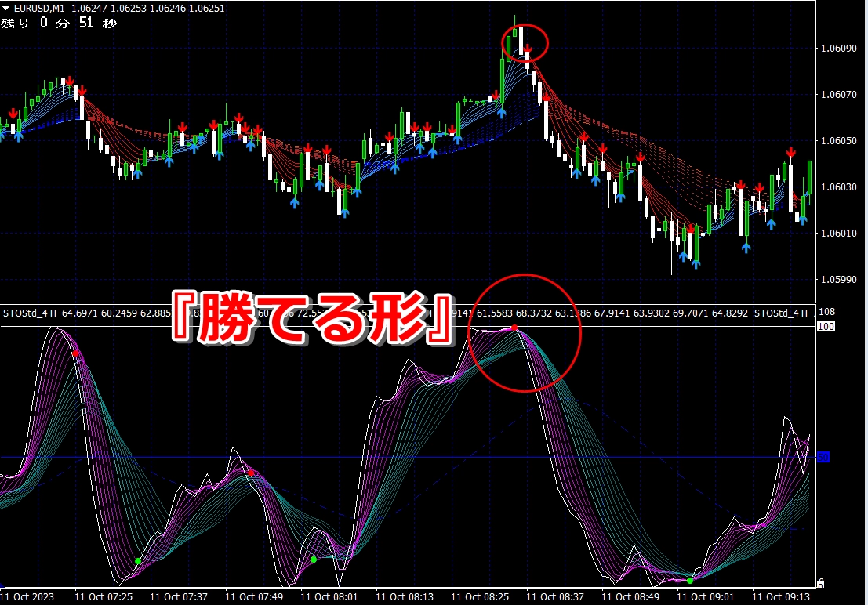Click the blue 50 level label
Viewport: 868px width, 605px height.
[823, 457]
